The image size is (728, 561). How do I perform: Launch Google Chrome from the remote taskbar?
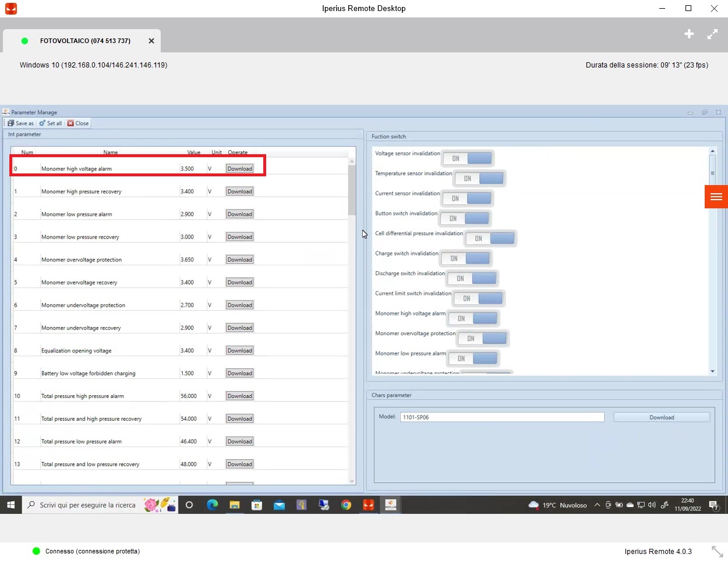pyautogui.click(x=346, y=505)
